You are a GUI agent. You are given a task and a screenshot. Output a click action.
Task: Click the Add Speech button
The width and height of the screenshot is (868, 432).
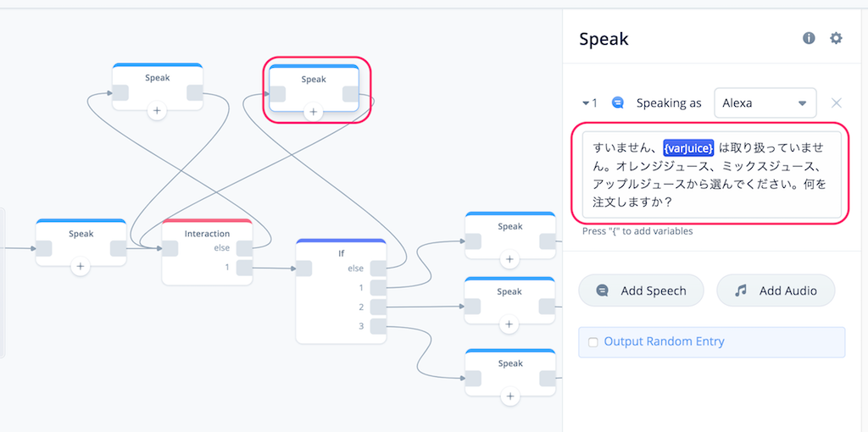641,291
